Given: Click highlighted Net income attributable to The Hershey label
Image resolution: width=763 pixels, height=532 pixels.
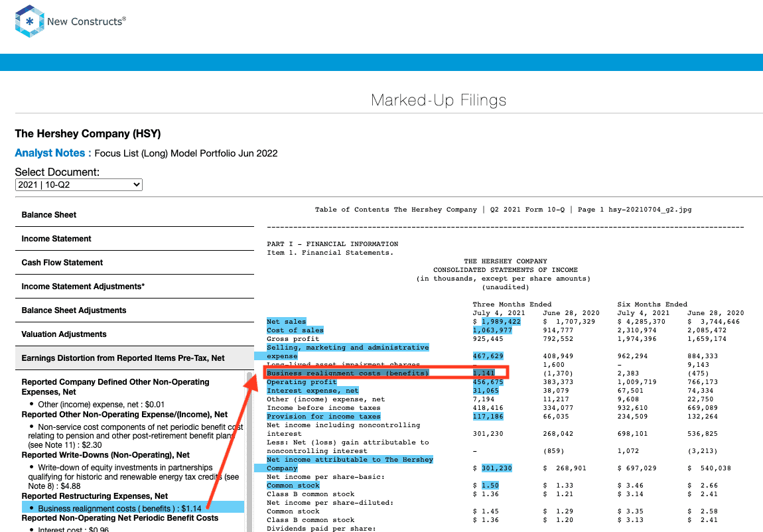Looking at the screenshot, I should [x=350, y=460].
